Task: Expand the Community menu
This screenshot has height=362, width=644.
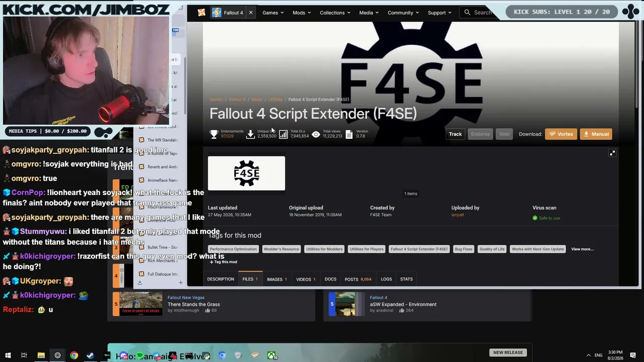Action: tap(404, 13)
